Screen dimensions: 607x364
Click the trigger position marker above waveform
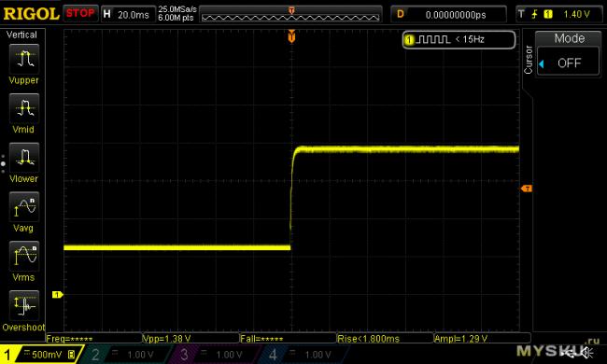tap(291, 36)
